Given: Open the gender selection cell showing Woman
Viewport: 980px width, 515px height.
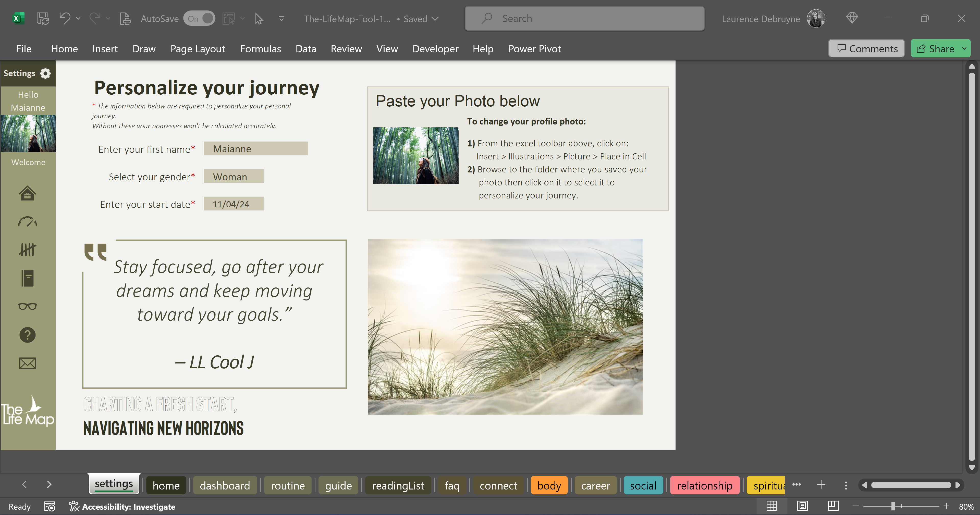Looking at the screenshot, I should click(x=234, y=177).
